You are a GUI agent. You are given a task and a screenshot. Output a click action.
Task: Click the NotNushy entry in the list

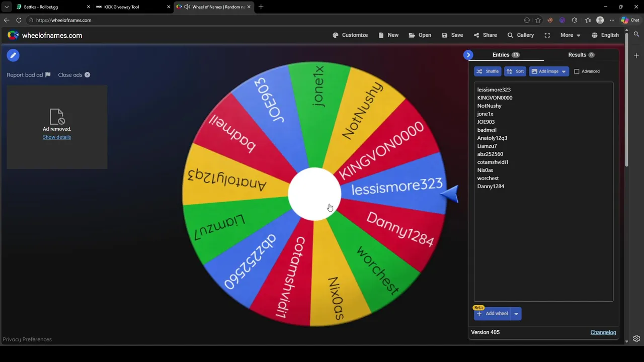click(490, 106)
